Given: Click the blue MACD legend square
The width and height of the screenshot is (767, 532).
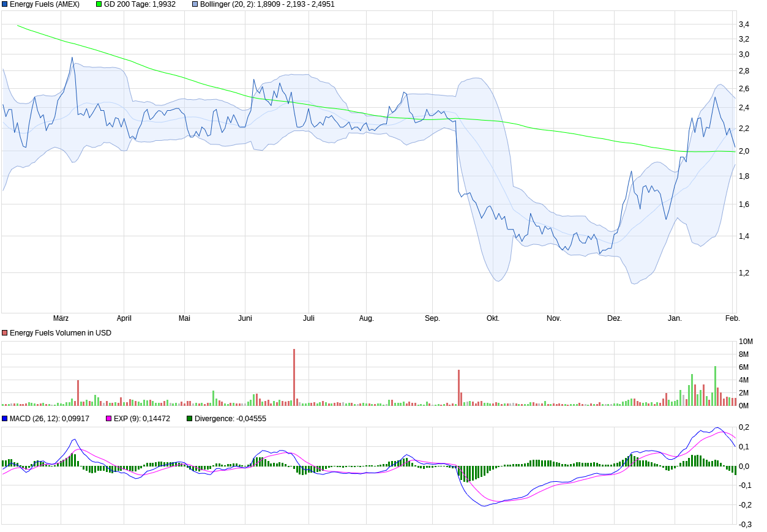Looking at the screenshot, I should pos(5,419).
